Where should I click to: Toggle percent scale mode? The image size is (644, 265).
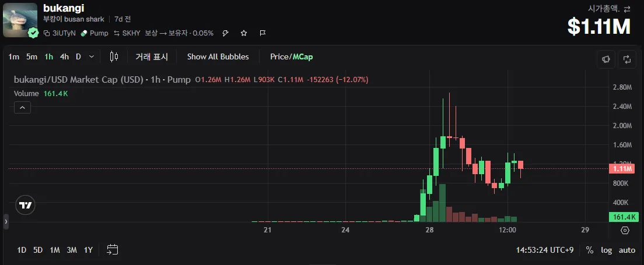tap(590, 250)
